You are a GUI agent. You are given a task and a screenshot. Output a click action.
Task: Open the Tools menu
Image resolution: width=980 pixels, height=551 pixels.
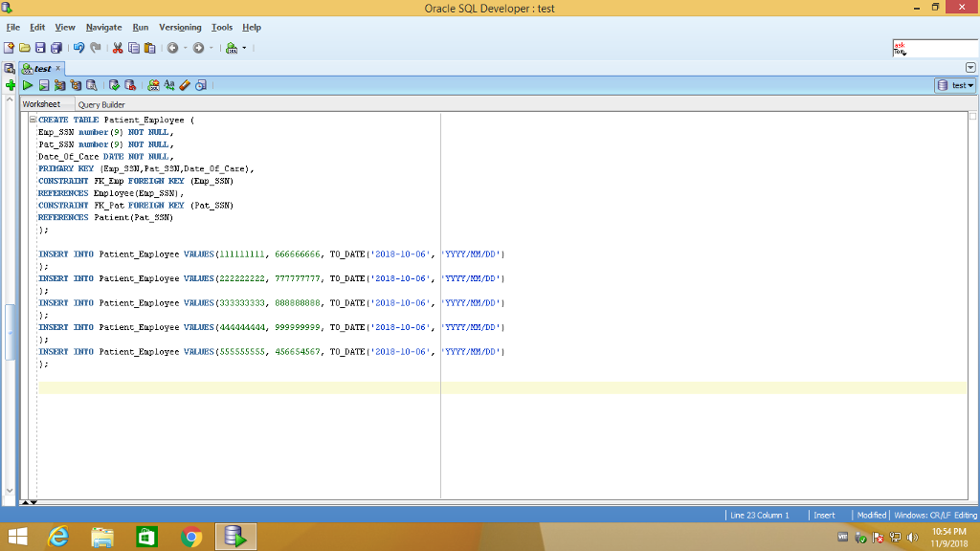tap(222, 28)
